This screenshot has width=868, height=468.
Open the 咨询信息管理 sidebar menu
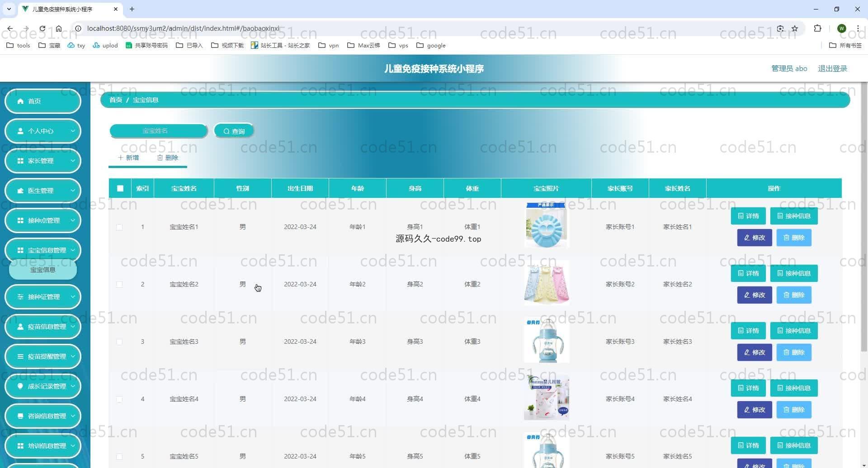pyautogui.click(x=43, y=416)
